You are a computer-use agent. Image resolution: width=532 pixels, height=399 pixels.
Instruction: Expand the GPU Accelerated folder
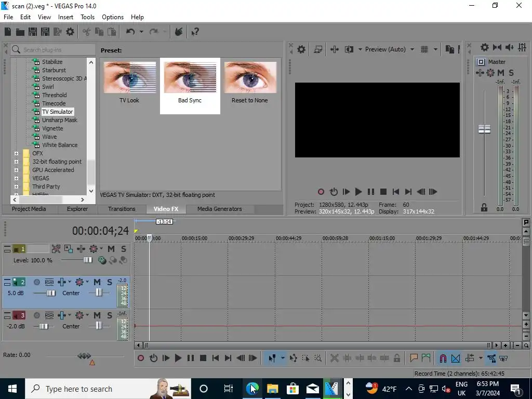click(x=16, y=170)
